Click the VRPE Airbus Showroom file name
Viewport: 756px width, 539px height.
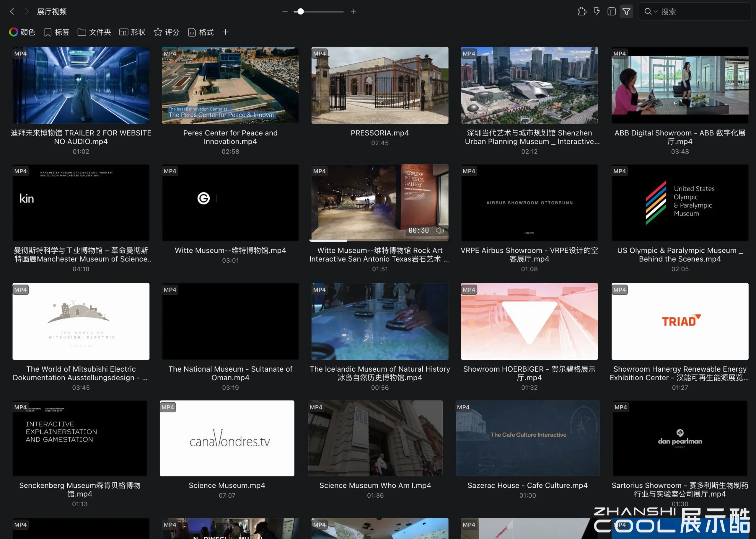click(529, 254)
